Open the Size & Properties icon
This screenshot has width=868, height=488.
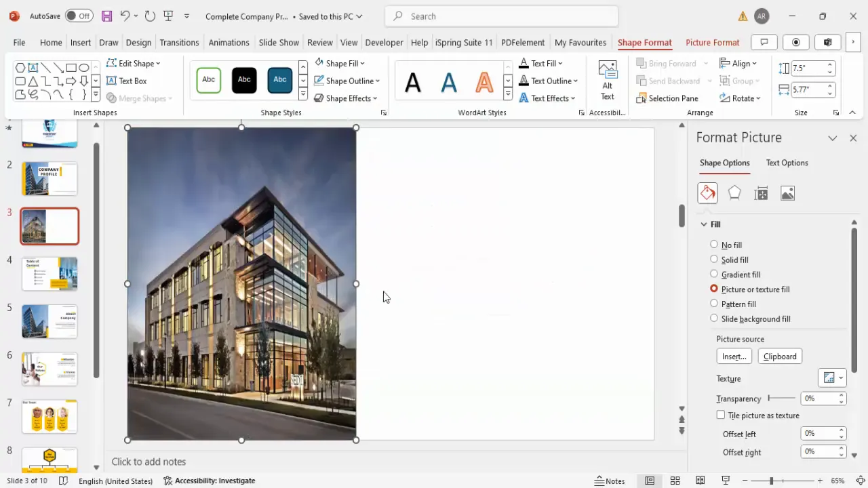(x=761, y=193)
